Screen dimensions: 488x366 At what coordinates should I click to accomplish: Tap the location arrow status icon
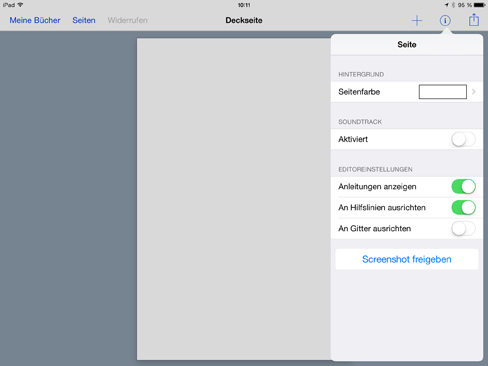coord(446,5)
